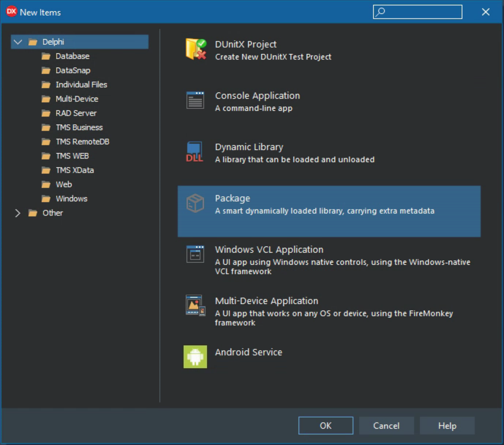The image size is (504, 445).
Task: Select the TMS XData category
Action: 75,170
